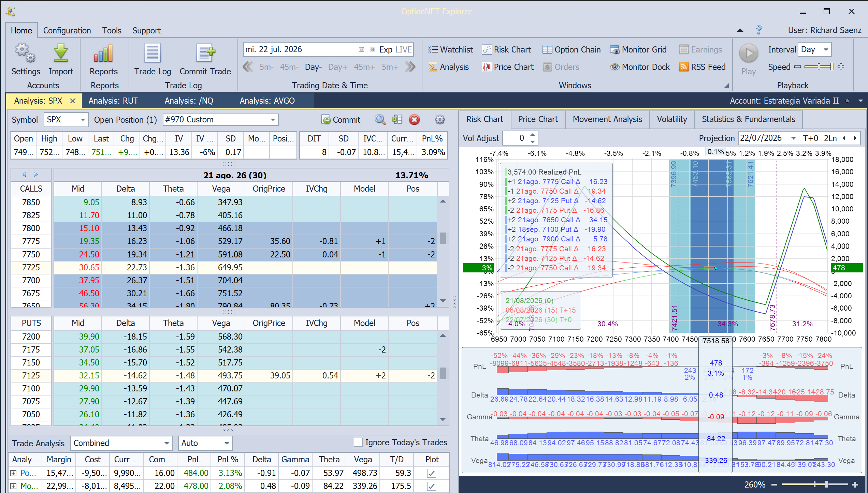The height and width of the screenshot is (493, 868).
Task: Step back with the double left chevron
Action: pos(248,67)
